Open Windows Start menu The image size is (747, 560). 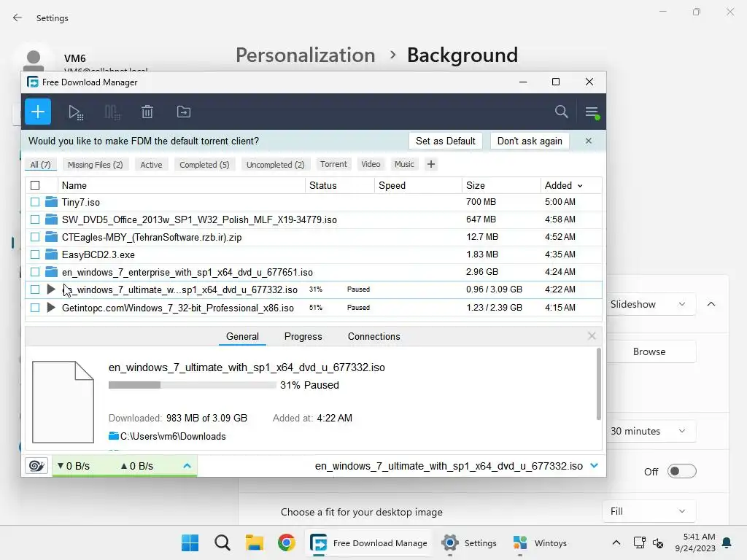[x=190, y=542]
